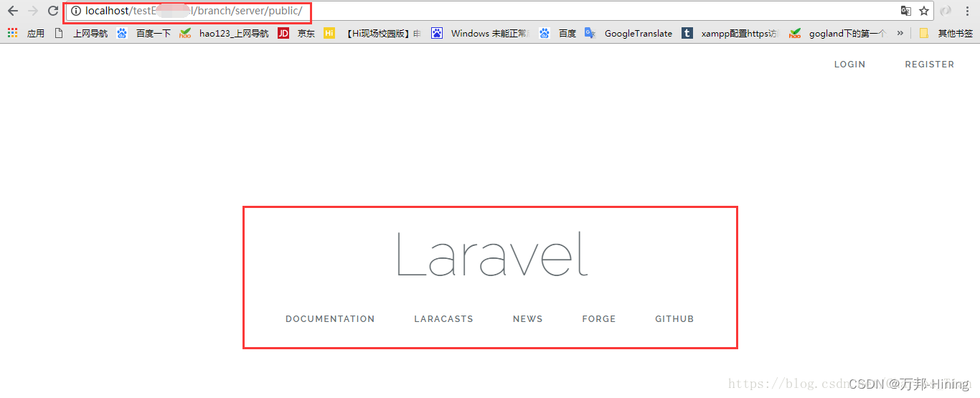Open site info icon beside localhost
Viewport: 980px width, 398px height.
click(x=76, y=11)
